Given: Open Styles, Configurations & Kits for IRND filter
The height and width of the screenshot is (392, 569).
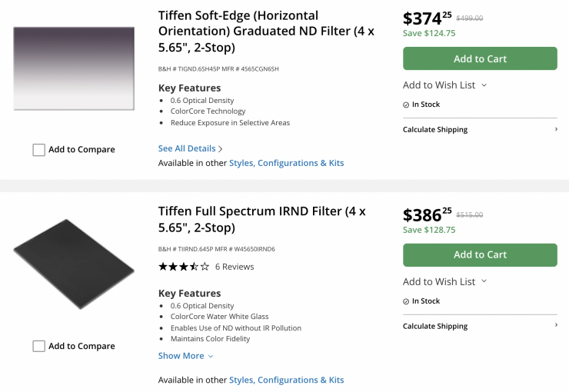Looking at the screenshot, I should coord(286,380).
